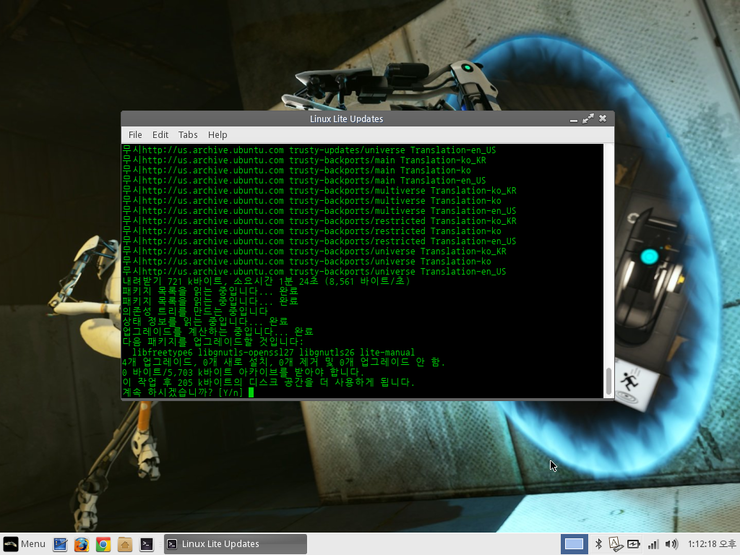This screenshot has width=740, height=555.
Task: Select the Linux Lite Updates taskbar entry
Action: click(x=235, y=544)
